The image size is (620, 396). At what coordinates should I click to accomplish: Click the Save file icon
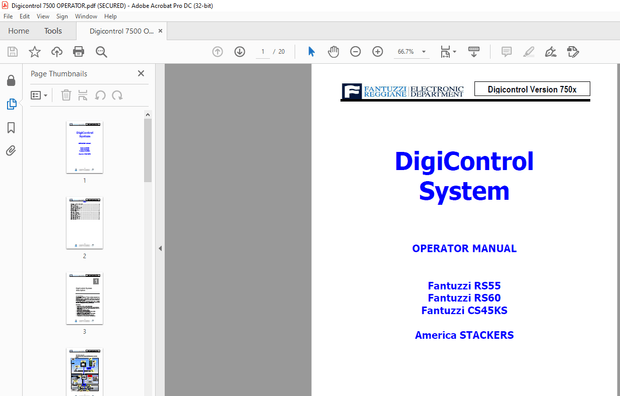tap(13, 51)
